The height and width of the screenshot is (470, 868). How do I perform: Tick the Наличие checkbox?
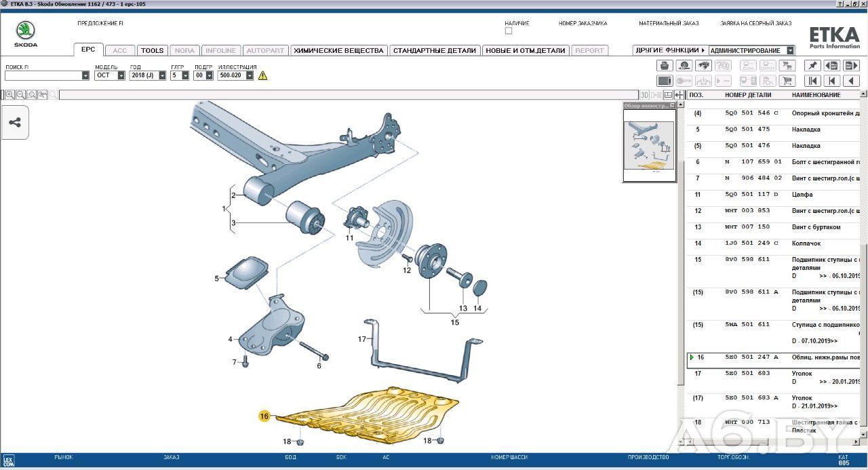[509, 31]
